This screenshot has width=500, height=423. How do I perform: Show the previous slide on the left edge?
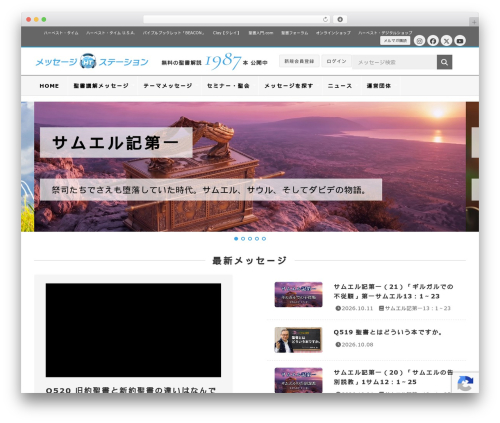point(27,167)
